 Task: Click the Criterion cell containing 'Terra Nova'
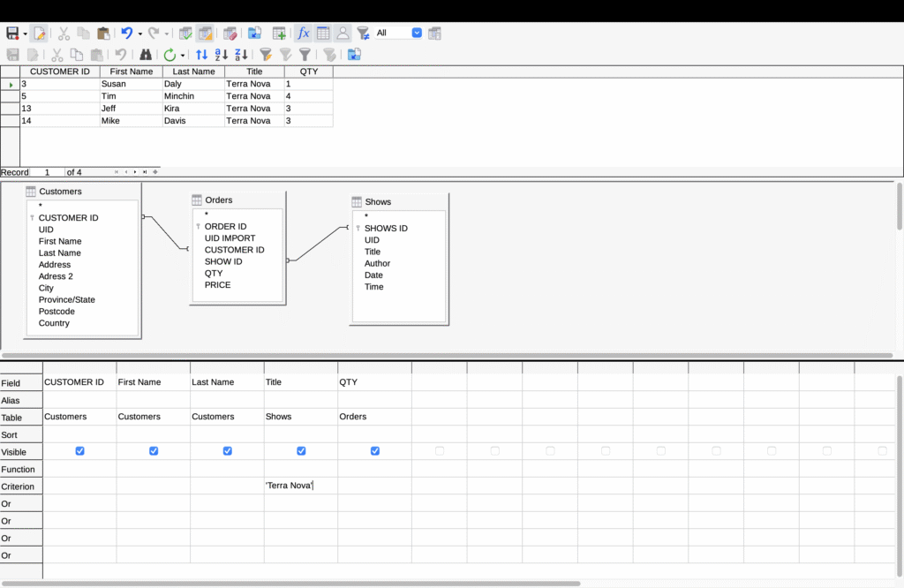click(300, 486)
